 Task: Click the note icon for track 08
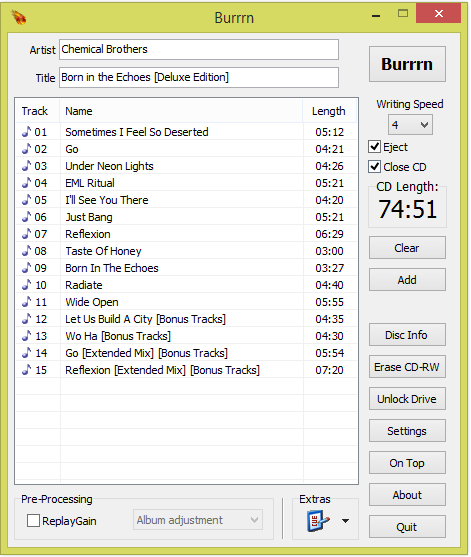point(26,251)
